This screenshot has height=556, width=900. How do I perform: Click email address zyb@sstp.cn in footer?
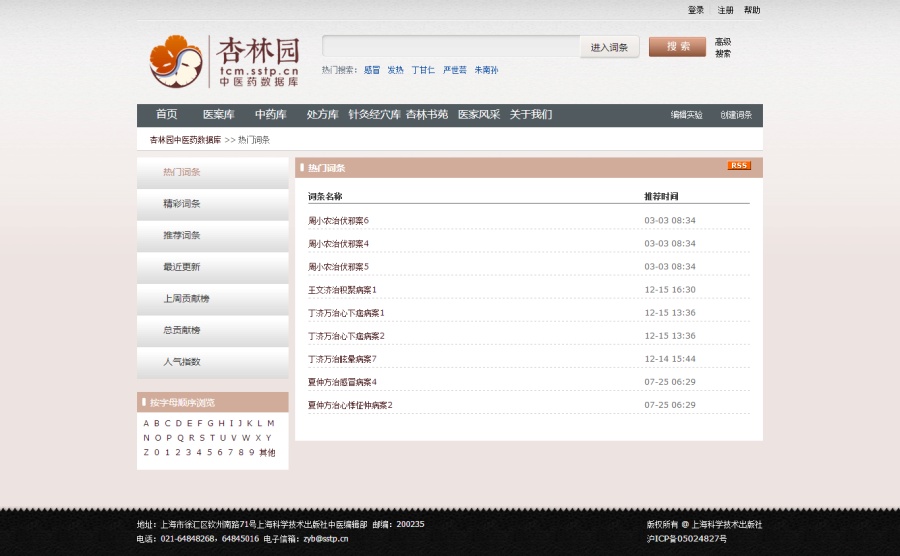(x=325, y=538)
